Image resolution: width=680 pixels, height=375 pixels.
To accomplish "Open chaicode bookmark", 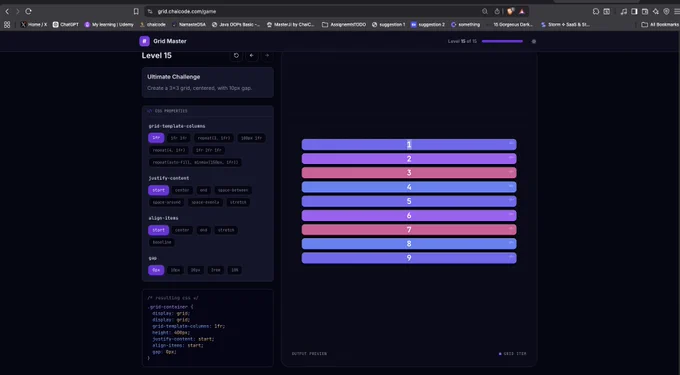I will 153,25.
